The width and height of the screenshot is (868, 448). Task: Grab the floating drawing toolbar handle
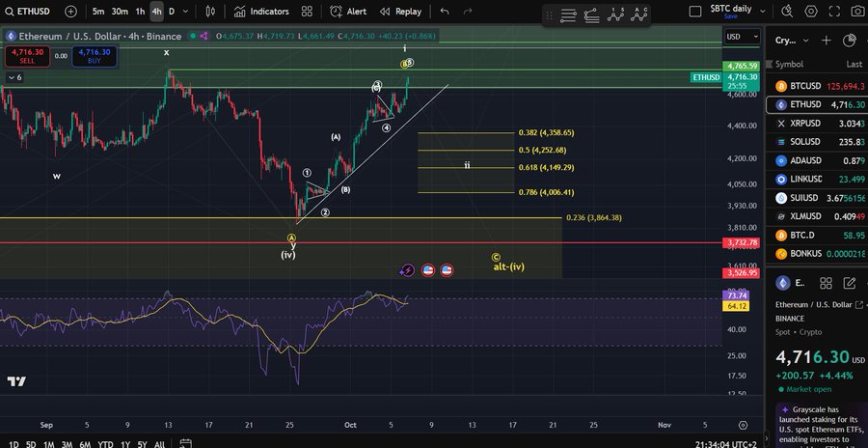(x=548, y=15)
